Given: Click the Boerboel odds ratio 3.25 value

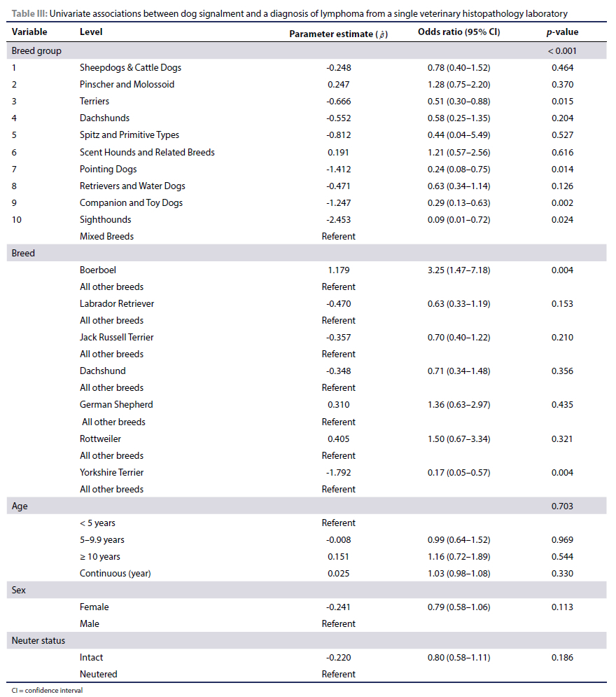Looking at the screenshot, I should (x=458, y=270).
